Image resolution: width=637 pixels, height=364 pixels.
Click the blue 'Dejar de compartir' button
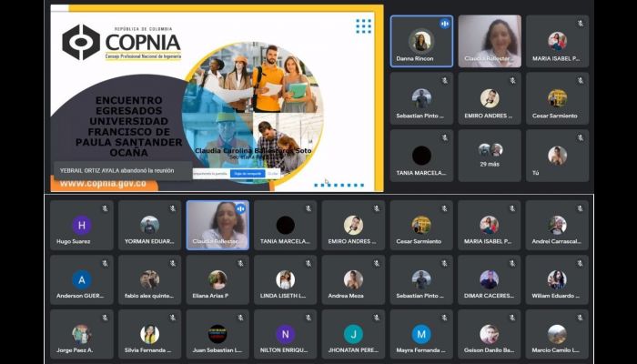(248, 174)
